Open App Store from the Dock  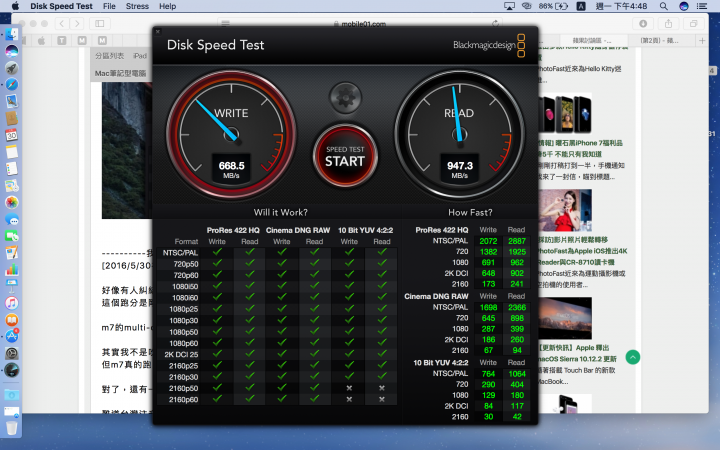pyautogui.click(x=11, y=336)
